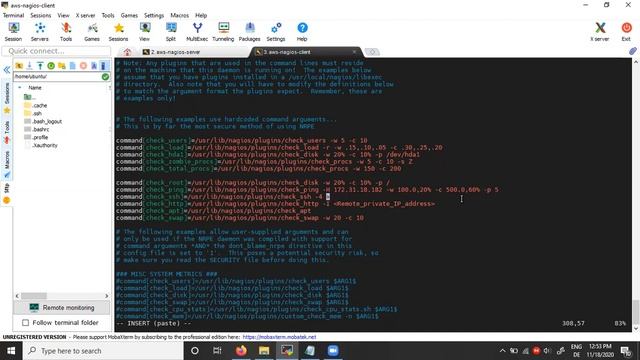
Task: Click the download file icon in SFTP toolbar
Action: point(29,66)
